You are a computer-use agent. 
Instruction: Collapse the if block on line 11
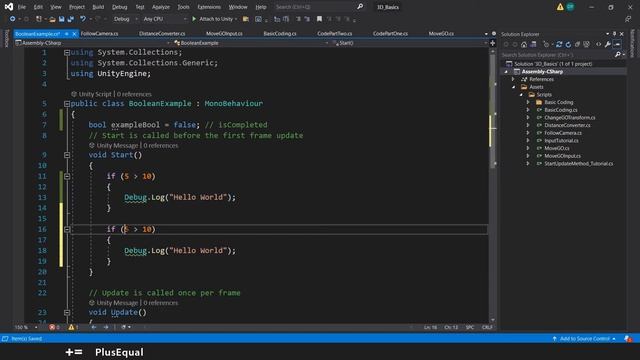[x=67, y=176]
